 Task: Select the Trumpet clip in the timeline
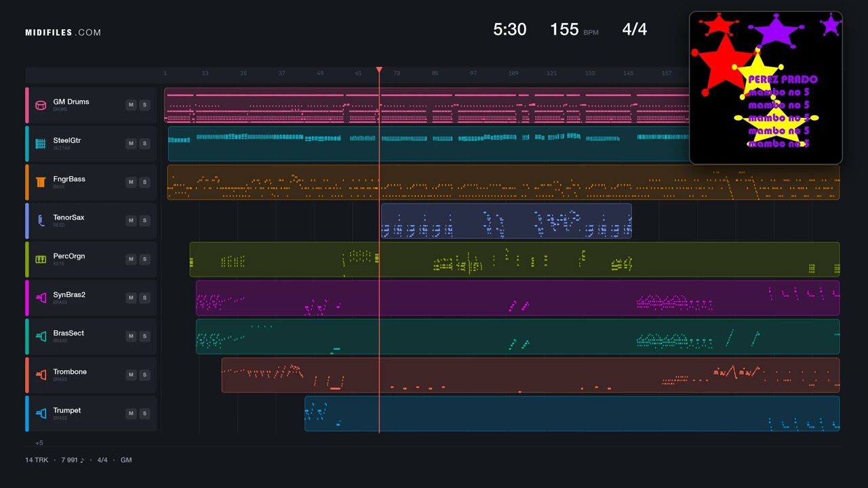coord(572,414)
